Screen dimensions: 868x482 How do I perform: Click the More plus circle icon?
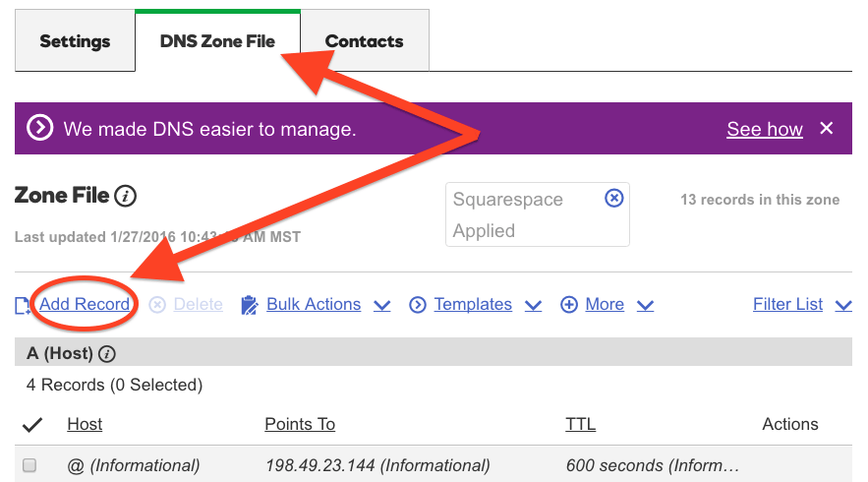pos(569,305)
